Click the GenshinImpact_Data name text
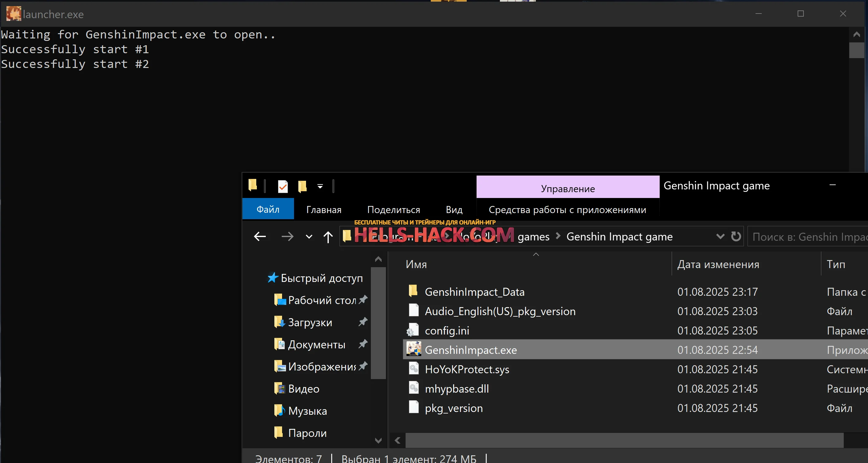Viewport: 868px width, 463px height. tap(474, 292)
